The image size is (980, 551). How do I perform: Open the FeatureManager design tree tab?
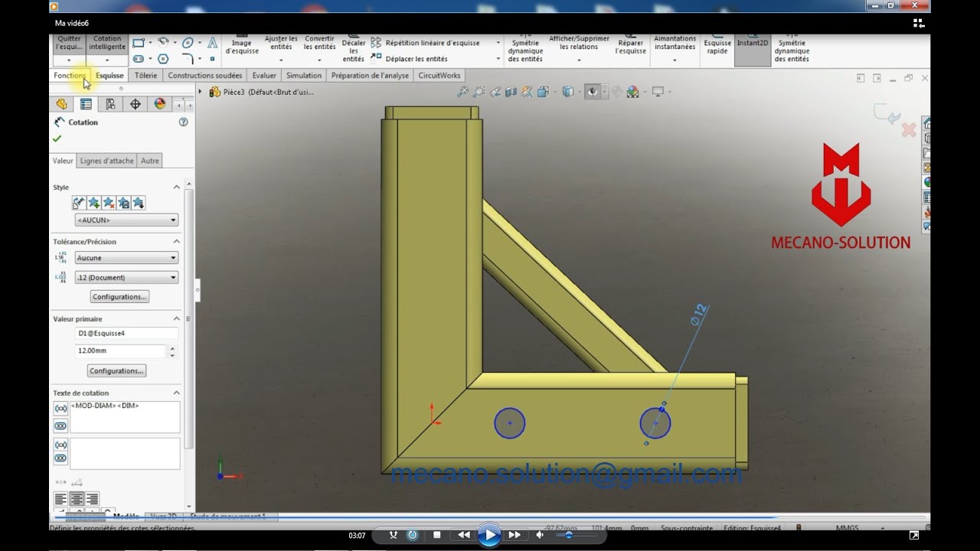(62, 104)
